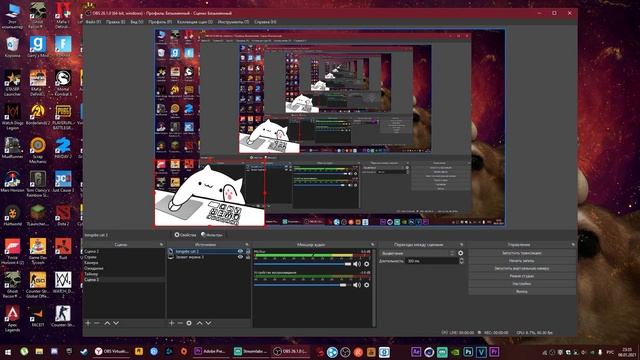Open Фильтры for the selected source
The width and height of the screenshot is (640, 360).
tap(212, 235)
